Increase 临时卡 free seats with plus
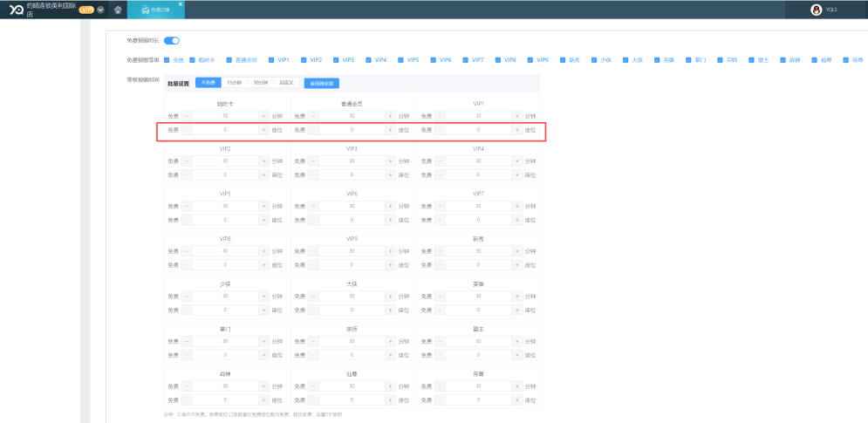 264,130
